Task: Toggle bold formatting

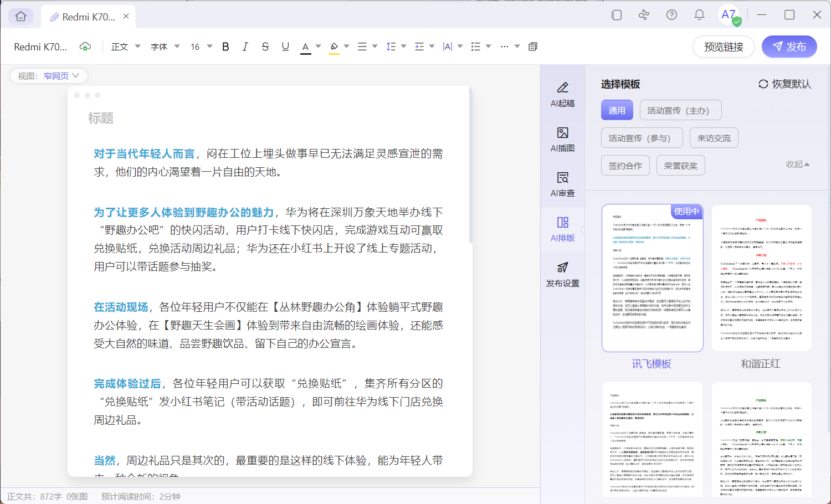Action: click(x=225, y=47)
